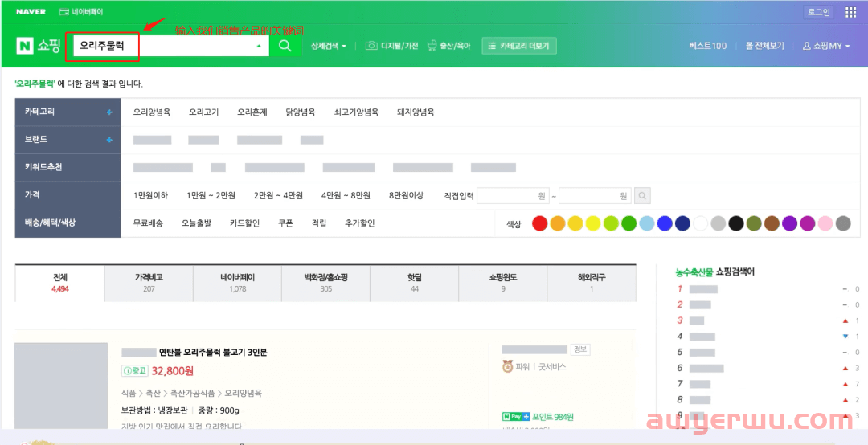
Task: Select the red color swatch
Action: pos(540,223)
